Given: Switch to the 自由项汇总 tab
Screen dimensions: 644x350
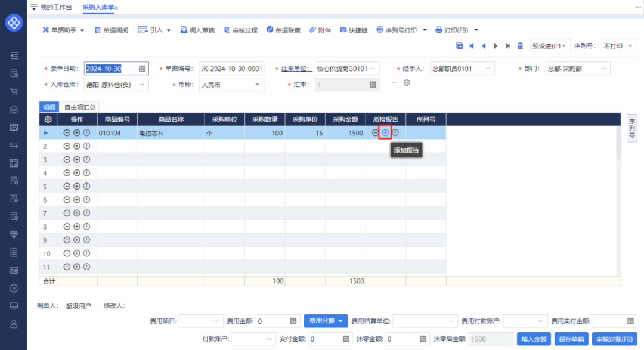Looking at the screenshot, I should [x=80, y=107].
